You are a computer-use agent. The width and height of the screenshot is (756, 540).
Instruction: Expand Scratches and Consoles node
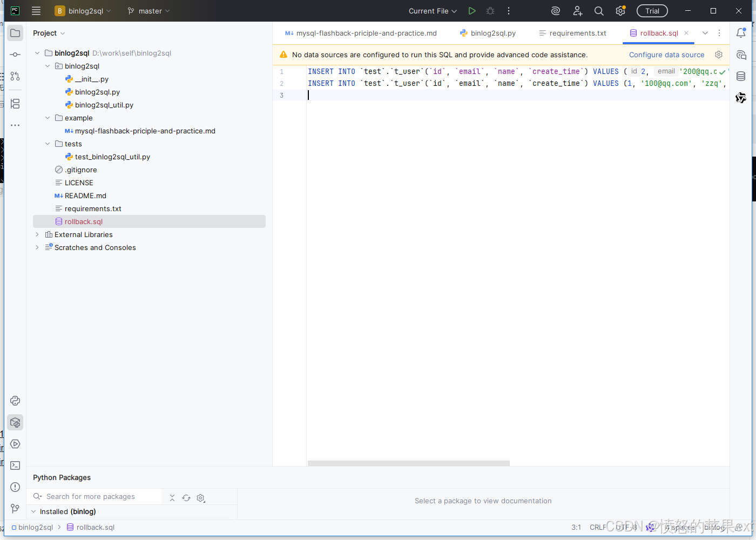(37, 247)
